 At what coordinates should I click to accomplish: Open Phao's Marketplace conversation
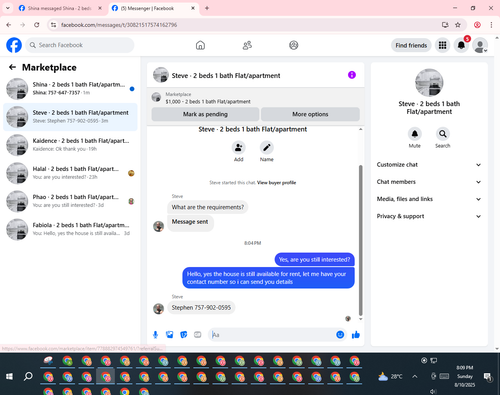[70, 201]
